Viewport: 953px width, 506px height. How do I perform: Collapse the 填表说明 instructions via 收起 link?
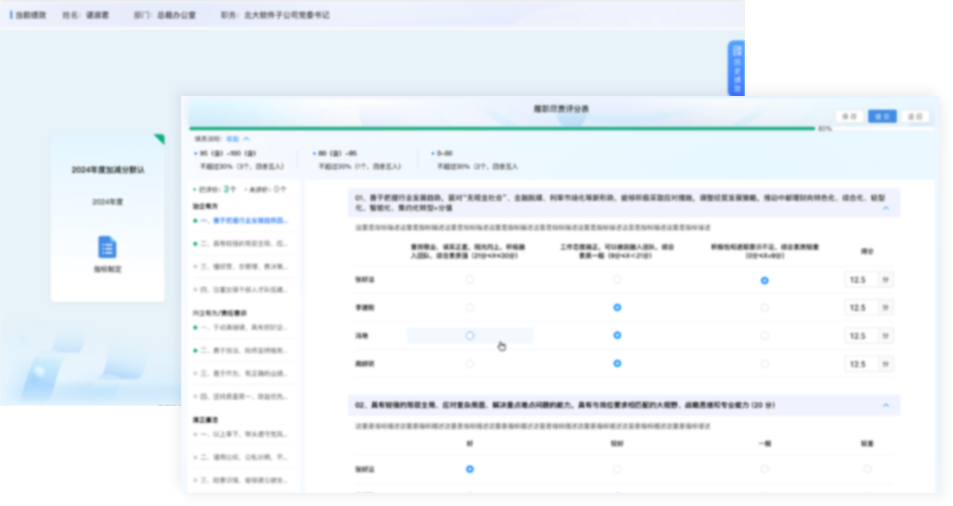pos(238,139)
